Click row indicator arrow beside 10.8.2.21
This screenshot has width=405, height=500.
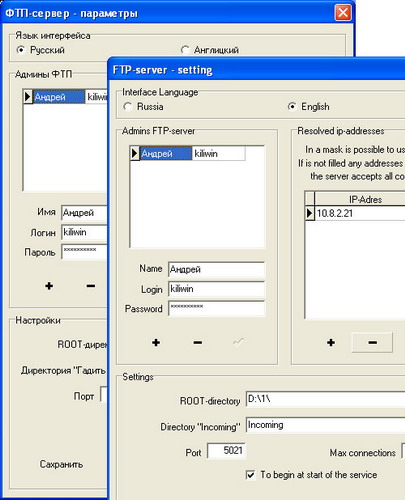[x=310, y=213]
